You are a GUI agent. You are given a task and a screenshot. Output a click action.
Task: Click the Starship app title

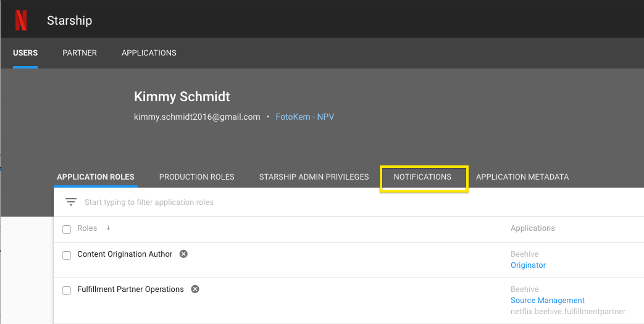pos(69,20)
